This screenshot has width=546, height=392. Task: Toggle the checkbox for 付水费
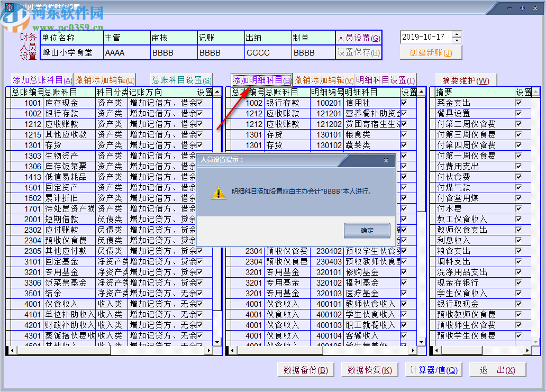(x=519, y=208)
